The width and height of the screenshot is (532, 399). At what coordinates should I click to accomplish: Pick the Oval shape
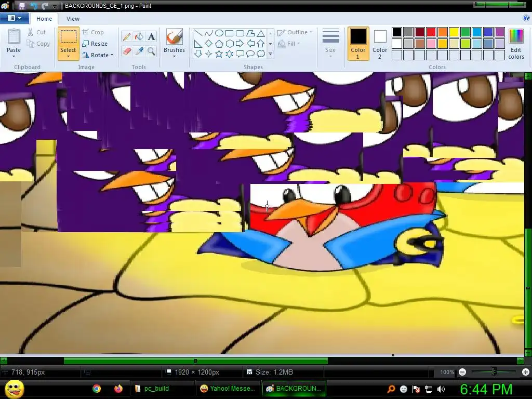tap(219, 33)
